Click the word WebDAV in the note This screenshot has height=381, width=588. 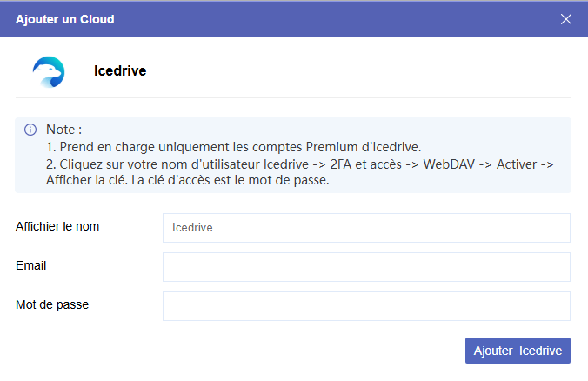click(x=450, y=164)
